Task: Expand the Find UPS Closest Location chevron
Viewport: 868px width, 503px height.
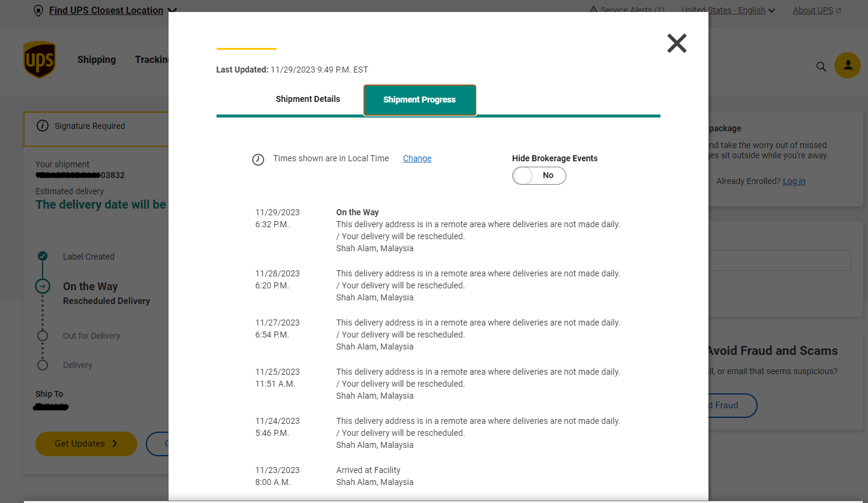Action: point(172,11)
